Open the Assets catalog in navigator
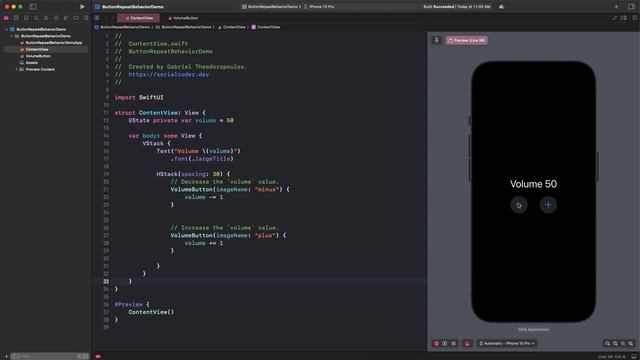640x360 pixels. click(x=31, y=63)
